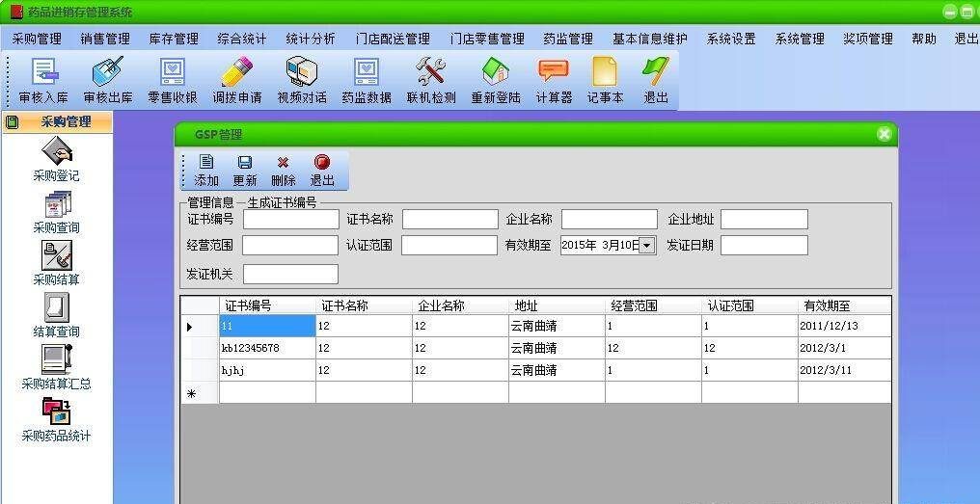Click the 企业名称 input field

(x=610, y=219)
